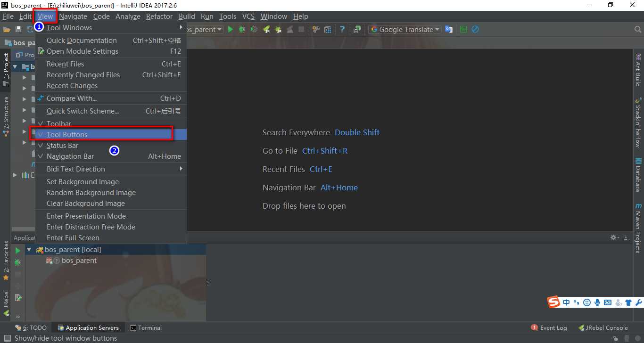
Task: Choose Compare With... menu entry
Action: click(x=111, y=98)
